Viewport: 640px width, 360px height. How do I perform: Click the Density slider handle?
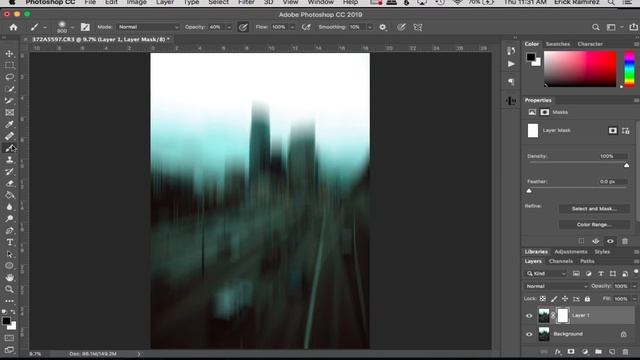pyautogui.click(x=626, y=165)
